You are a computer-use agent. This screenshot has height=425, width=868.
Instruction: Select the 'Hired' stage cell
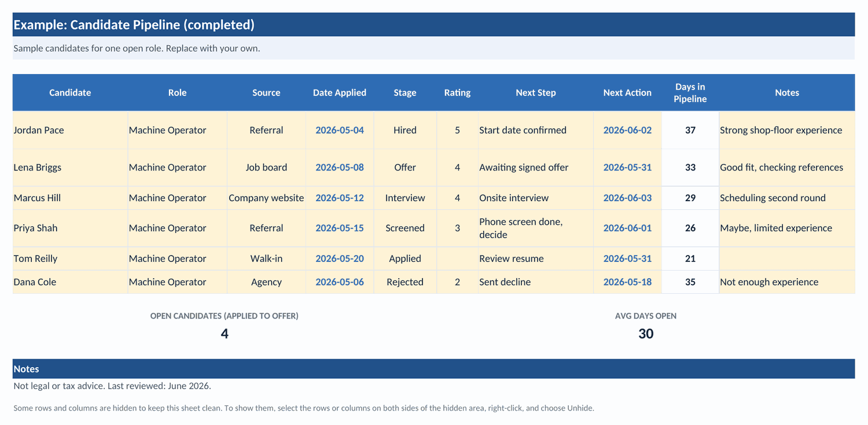405,130
